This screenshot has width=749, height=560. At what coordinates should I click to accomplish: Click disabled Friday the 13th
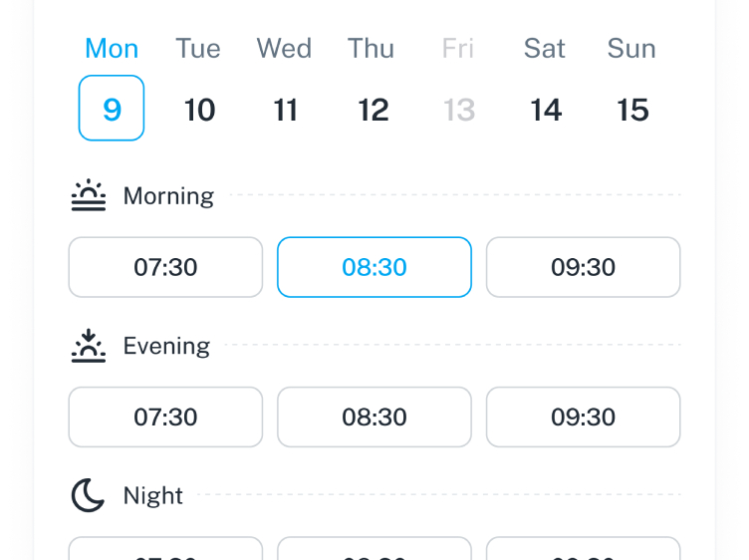(x=459, y=109)
